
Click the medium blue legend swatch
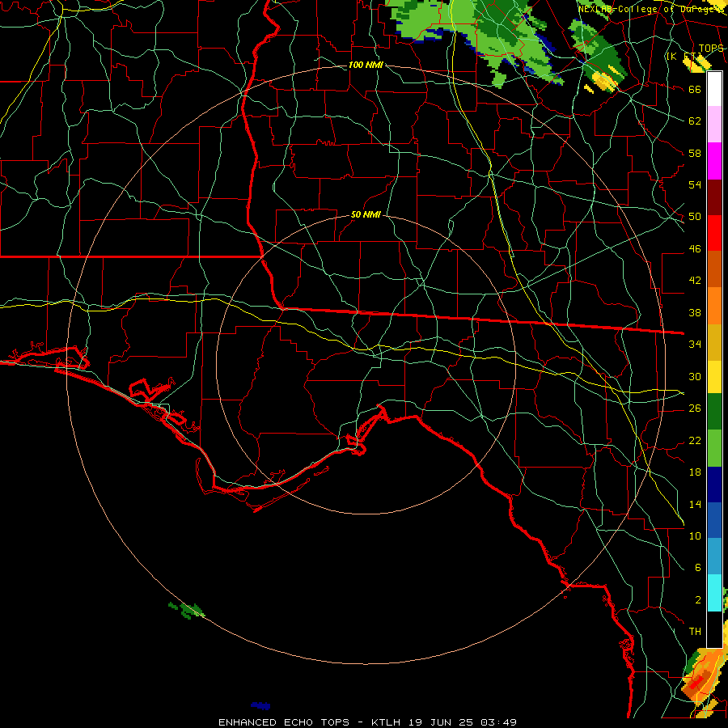[714, 520]
